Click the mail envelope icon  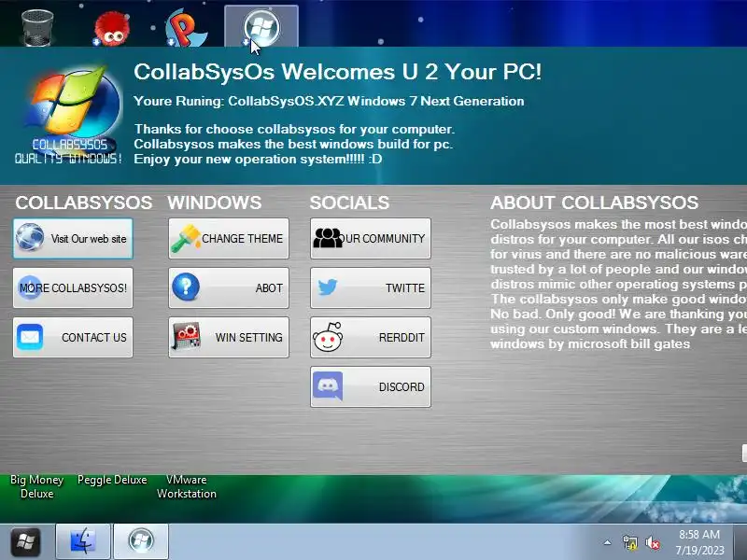(30, 337)
